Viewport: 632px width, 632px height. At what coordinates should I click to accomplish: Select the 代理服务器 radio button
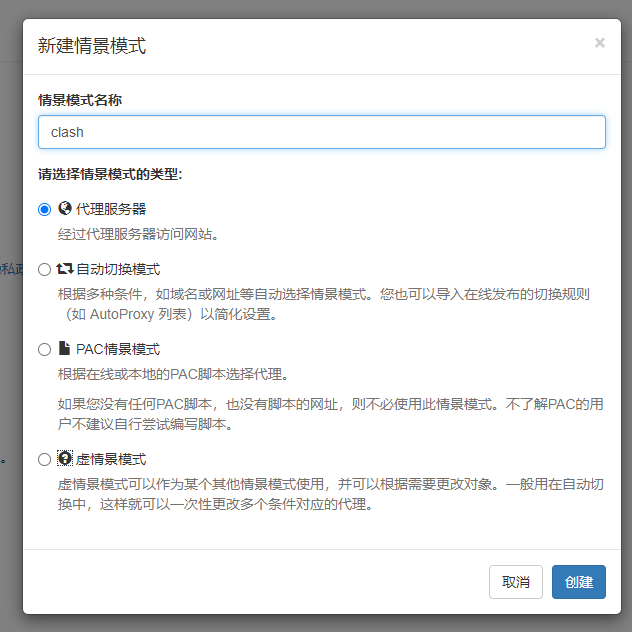pyautogui.click(x=44, y=210)
